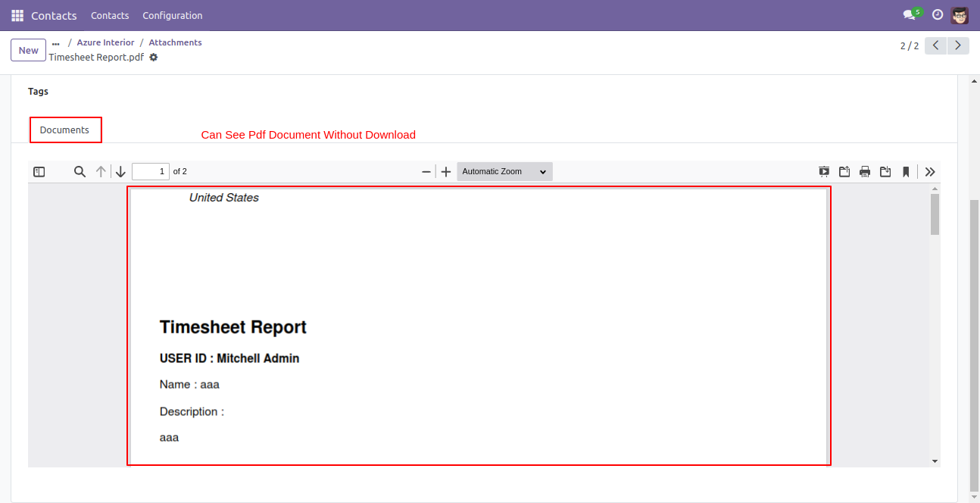
Task: Click the record pager 2 / 2
Action: [x=910, y=46]
